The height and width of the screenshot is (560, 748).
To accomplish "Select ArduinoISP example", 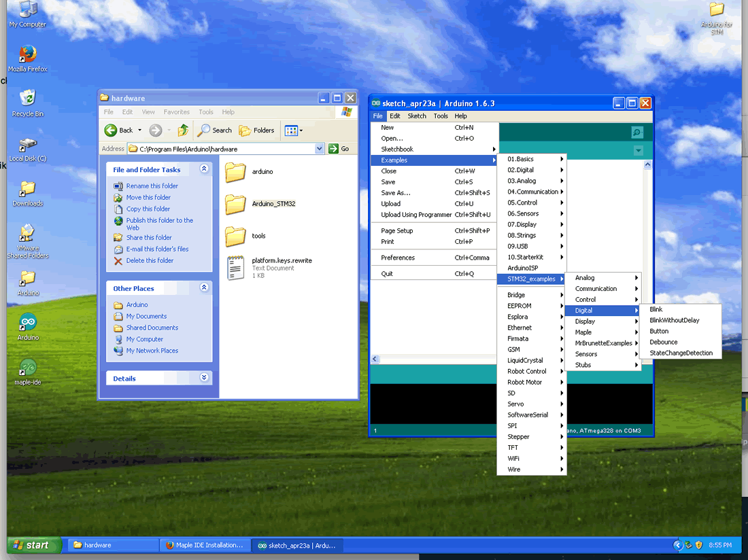I will tap(531, 268).
